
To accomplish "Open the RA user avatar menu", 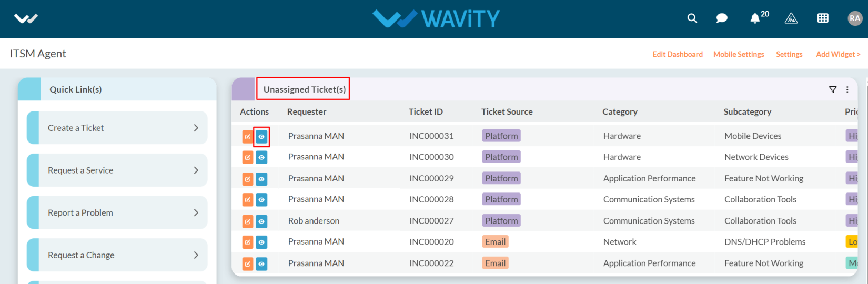I will click(855, 18).
